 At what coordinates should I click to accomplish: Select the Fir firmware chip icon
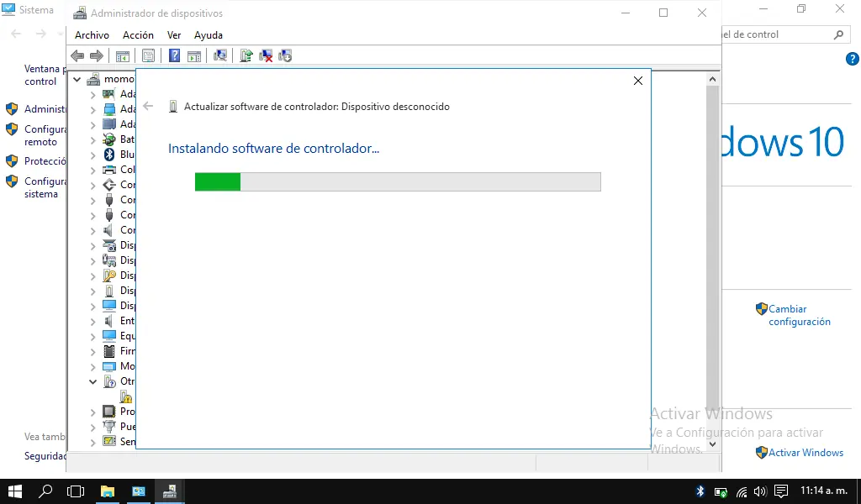point(109,351)
